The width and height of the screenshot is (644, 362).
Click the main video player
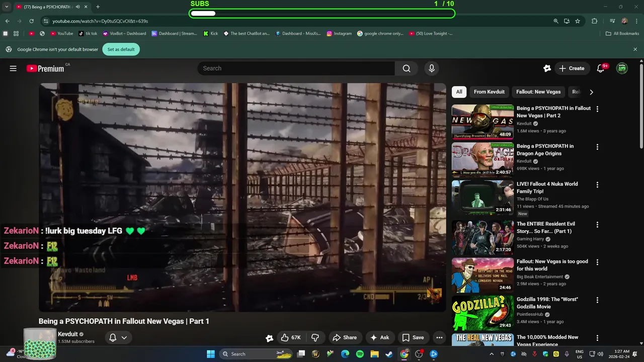point(243,198)
